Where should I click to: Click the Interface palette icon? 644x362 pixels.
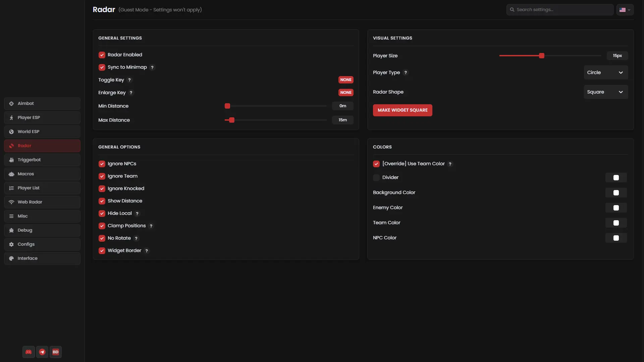[11, 258]
